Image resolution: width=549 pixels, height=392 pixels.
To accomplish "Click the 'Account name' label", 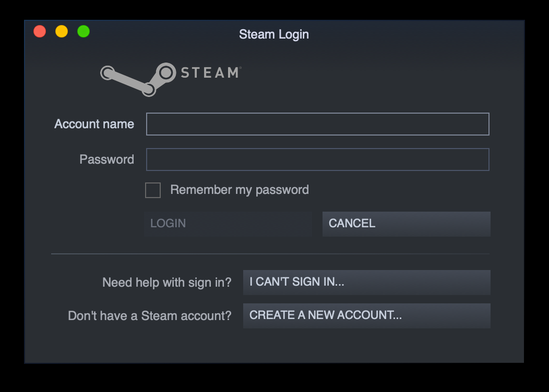I will click(x=94, y=124).
